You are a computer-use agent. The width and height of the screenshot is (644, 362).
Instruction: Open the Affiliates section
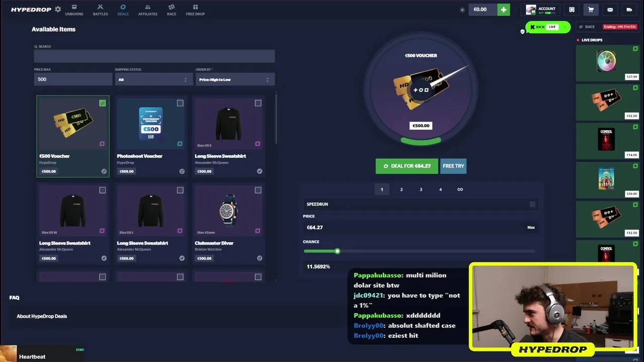[147, 10]
